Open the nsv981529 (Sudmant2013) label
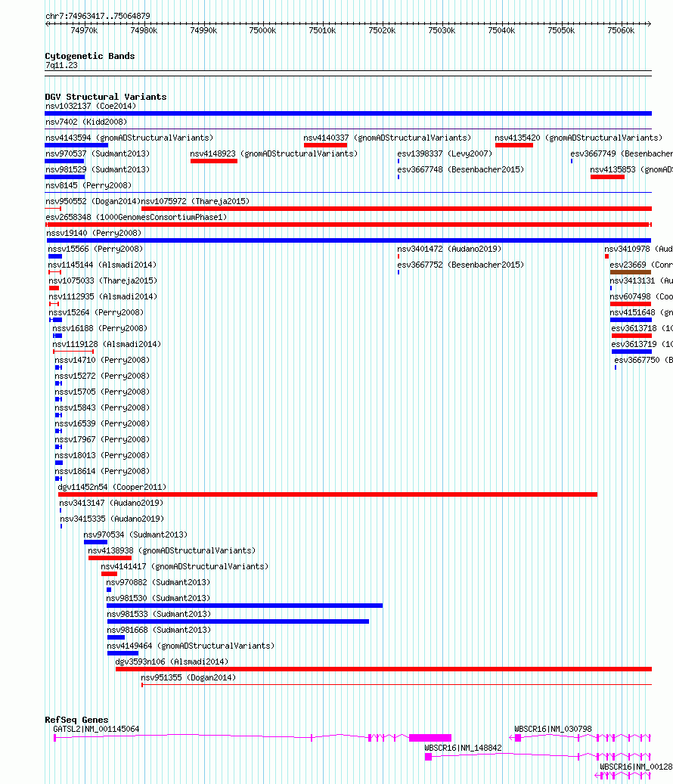Image resolution: width=673 pixels, height=784 pixels. click(98, 170)
